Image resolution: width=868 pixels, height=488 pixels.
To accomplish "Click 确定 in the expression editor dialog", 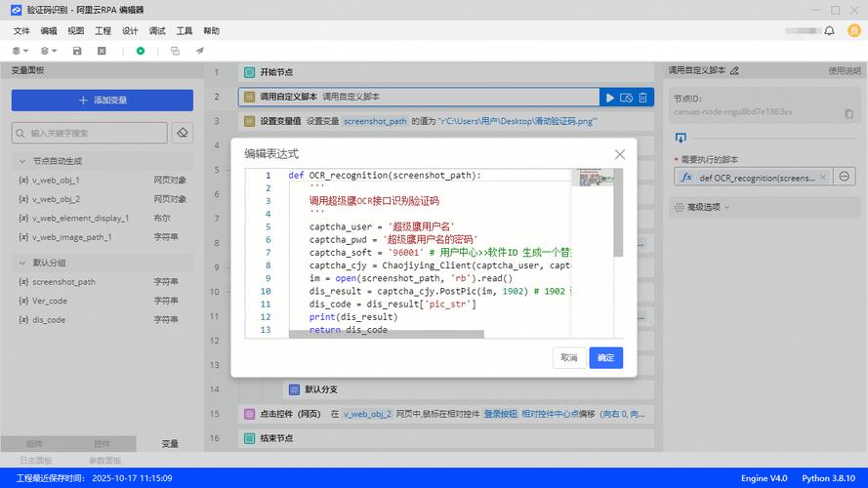I will [x=605, y=358].
